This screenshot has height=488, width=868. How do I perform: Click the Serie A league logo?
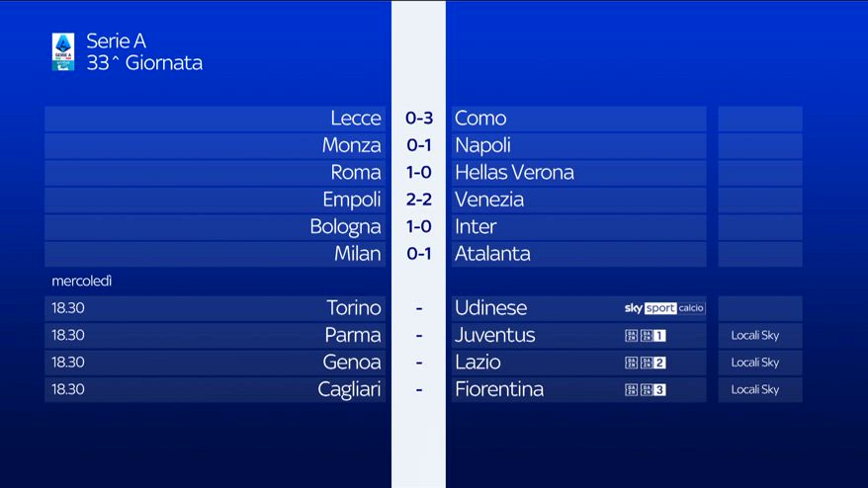[63, 51]
